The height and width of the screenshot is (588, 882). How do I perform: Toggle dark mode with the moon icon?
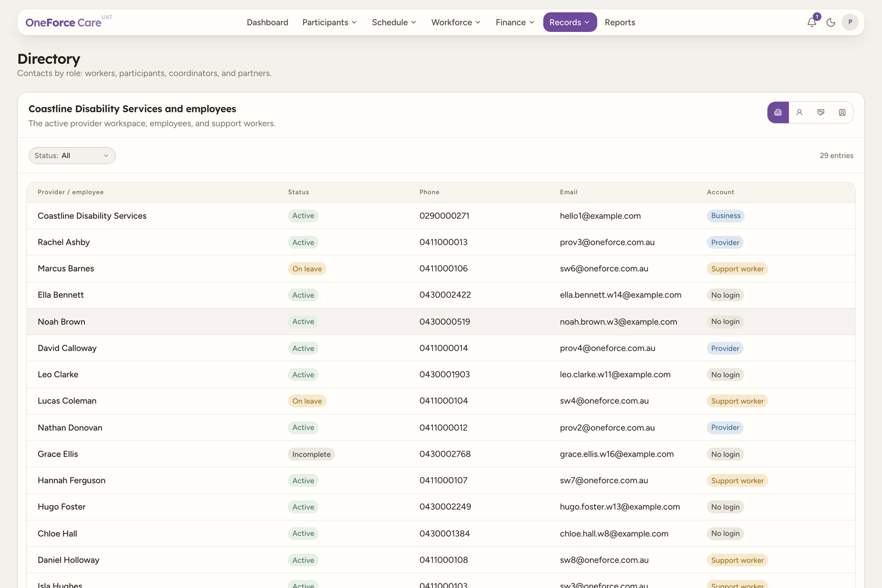point(831,23)
